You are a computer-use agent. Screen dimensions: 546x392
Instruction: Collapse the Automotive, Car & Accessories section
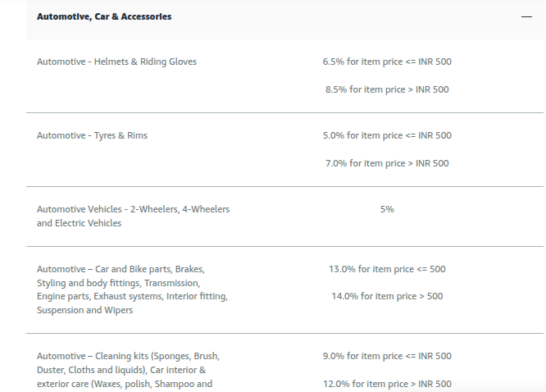pos(526,16)
